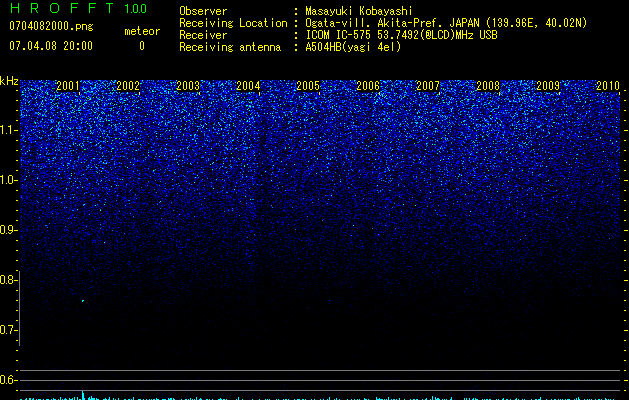Click the 2010 time marker

click(x=608, y=86)
